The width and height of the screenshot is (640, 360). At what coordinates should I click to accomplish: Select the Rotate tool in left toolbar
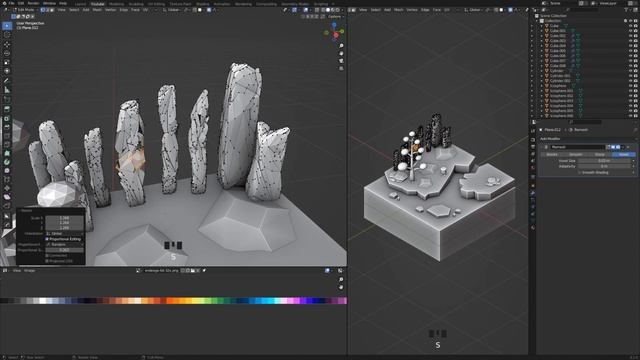(x=7, y=53)
